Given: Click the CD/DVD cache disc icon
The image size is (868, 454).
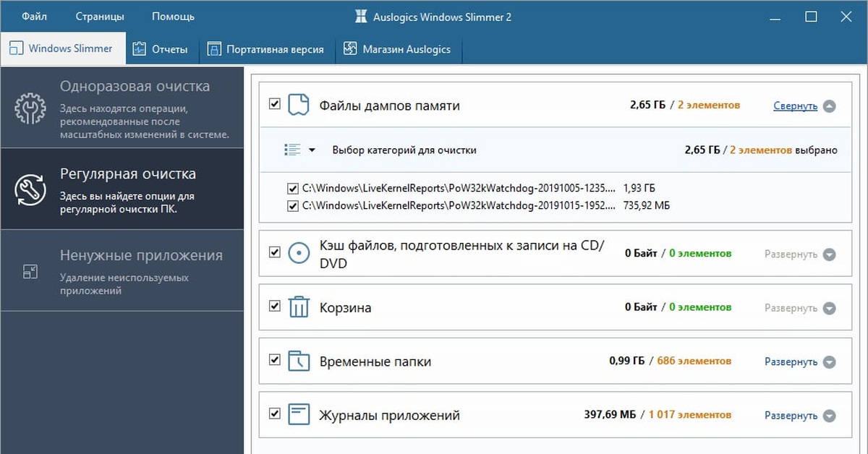Looking at the screenshot, I should 299,253.
